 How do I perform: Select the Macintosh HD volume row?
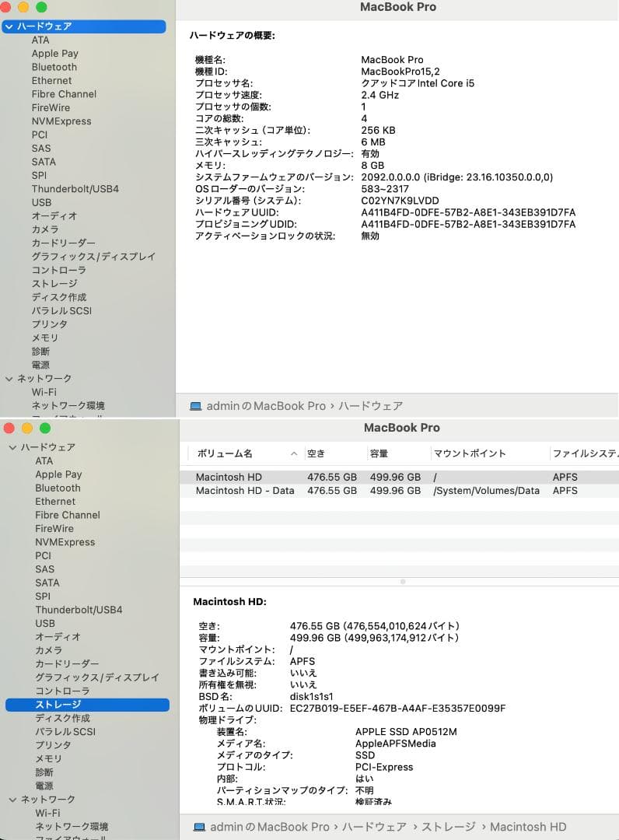399,477
